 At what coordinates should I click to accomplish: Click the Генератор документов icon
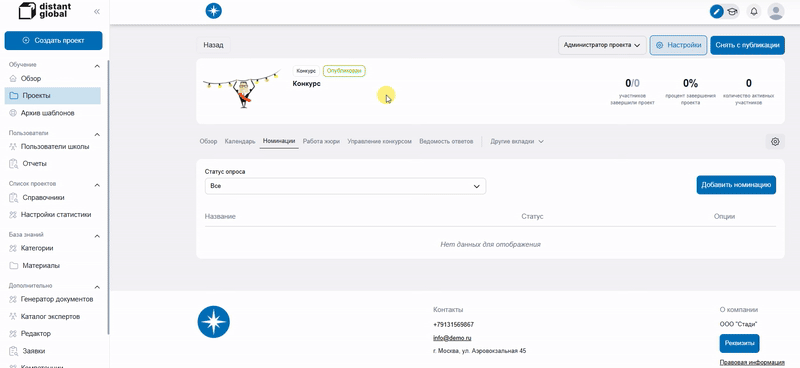coord(13,299)
